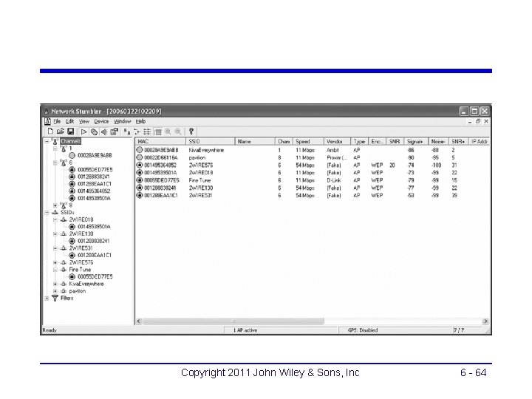Click the lock icon of 2WIRE531 row
The width and height of the screenshot is (532, 399).
[140, 195]
